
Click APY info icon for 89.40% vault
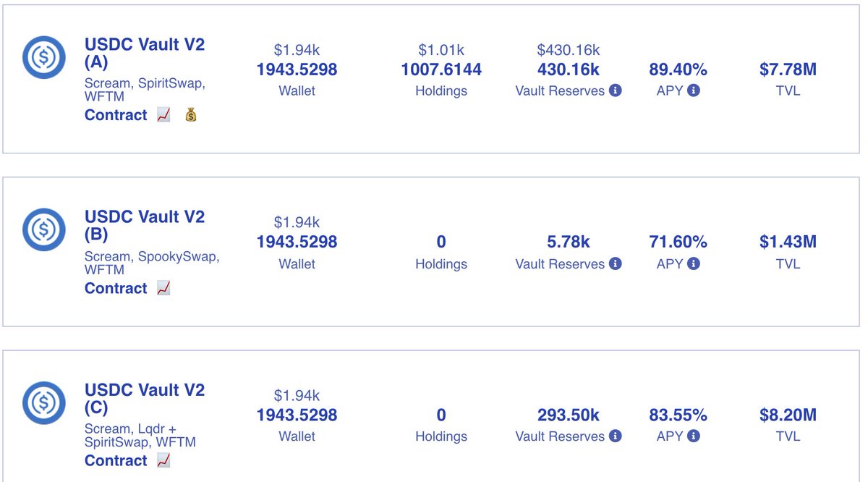point(694,91)
